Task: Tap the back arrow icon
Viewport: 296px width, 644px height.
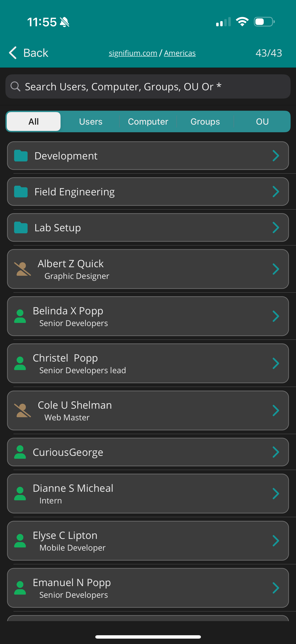Action: 13,53
